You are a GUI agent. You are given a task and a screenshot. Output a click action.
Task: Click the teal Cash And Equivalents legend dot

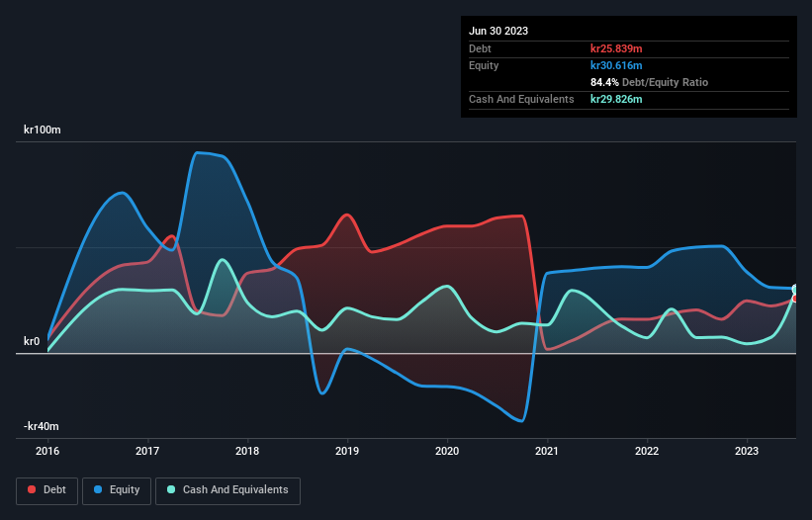point(171,489)
